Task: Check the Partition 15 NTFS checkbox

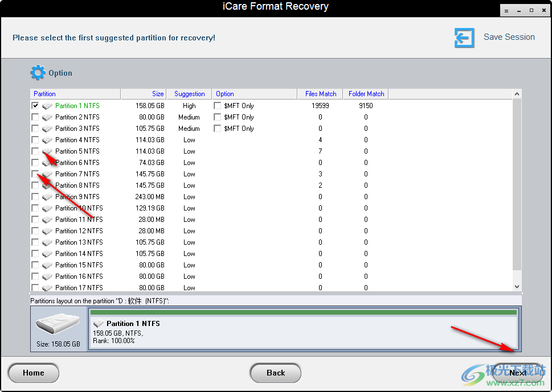Action: coord(35,265)
